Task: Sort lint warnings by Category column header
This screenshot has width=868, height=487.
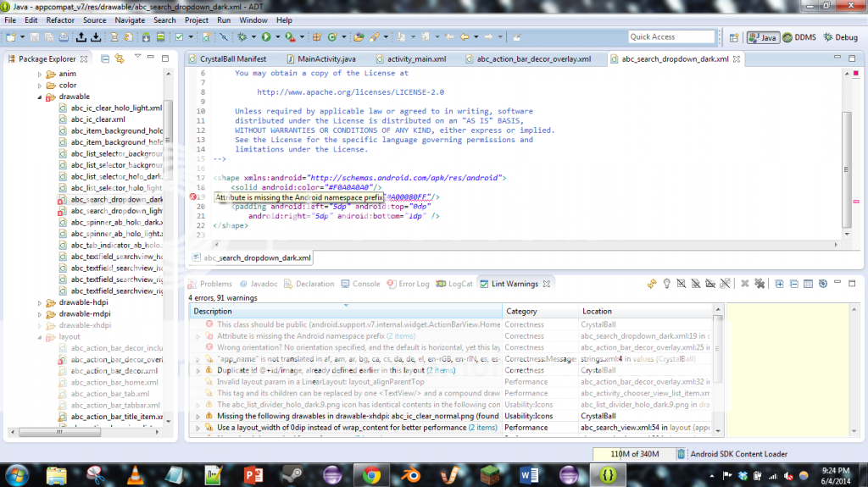Action: pyautogui.click(x=521, y=311)
